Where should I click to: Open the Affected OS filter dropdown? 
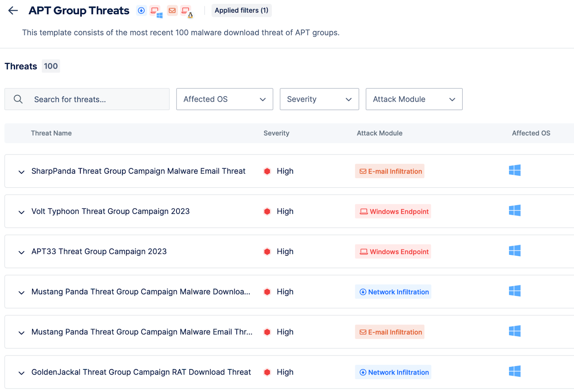coord(225,99)
